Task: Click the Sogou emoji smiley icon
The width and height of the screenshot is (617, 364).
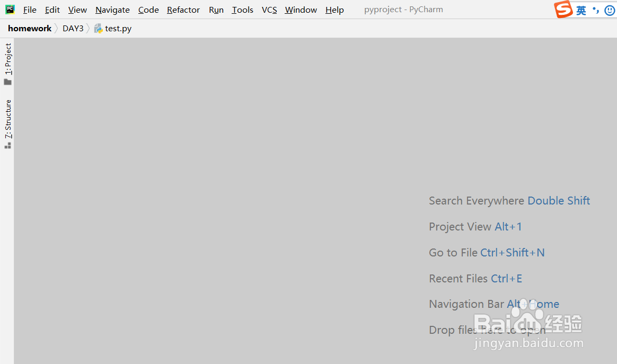Action: point(610,10)
